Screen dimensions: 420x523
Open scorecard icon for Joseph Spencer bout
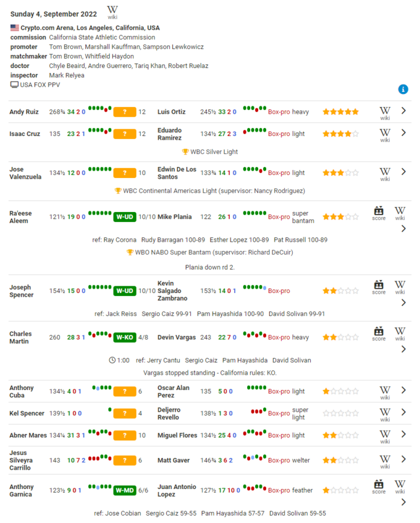379,287
